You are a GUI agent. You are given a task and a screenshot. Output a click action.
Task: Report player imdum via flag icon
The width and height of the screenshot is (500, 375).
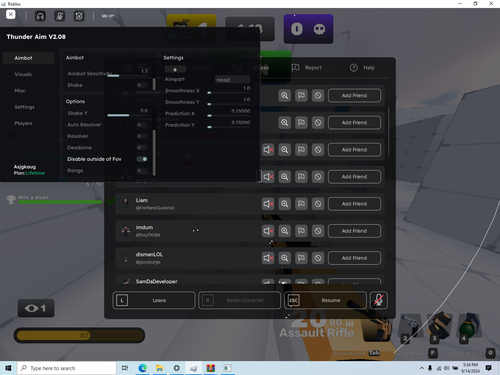tap(301, 231)
